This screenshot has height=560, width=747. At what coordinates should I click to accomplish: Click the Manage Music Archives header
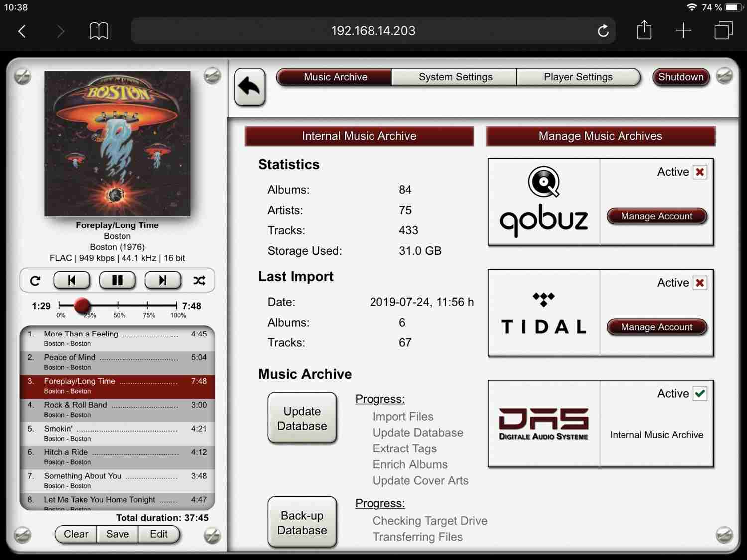click(601, 136)
